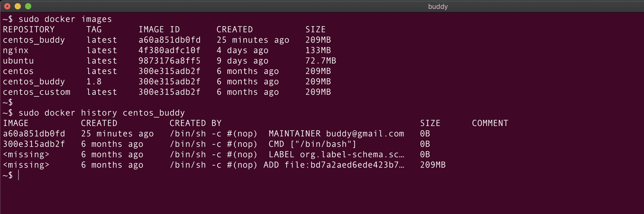Viewport: 644px width, 214px height.
Task: Click the 'buddy' window title
Action: pyautogui.click(x=438, y=6)
